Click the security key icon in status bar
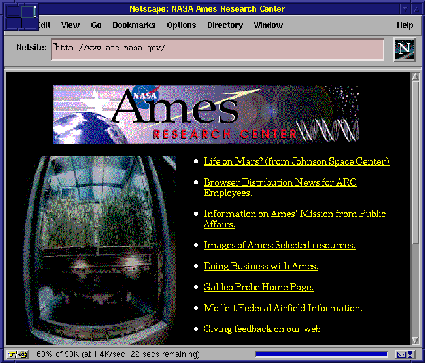Image resolution: width=425 pixels, height=363 pixels. point(17,354)
